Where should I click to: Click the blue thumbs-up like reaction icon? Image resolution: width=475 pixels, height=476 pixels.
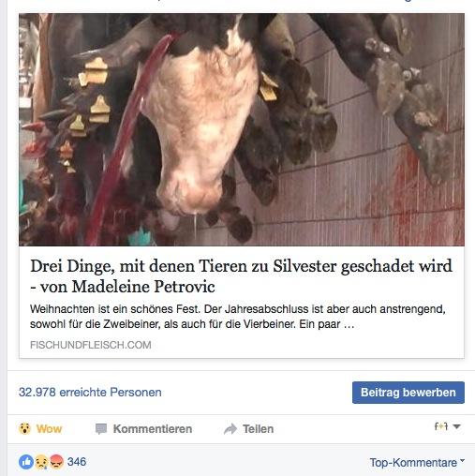(x=26, y=462)
